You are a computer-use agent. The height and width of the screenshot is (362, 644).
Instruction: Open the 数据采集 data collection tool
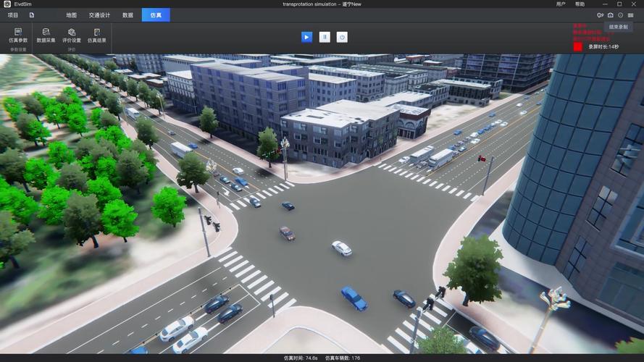46,35
